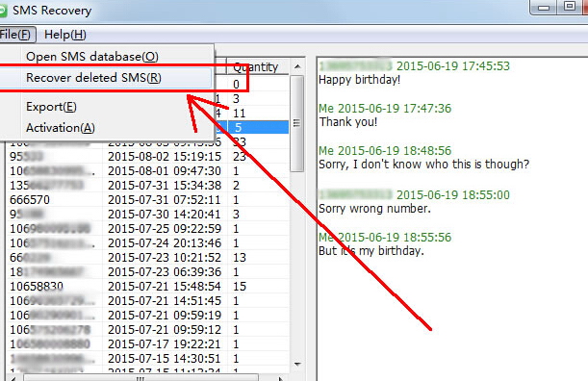Click the message 'But it's my birthday.'
This screenshot has height=381, width=588.
click(371, 250)
